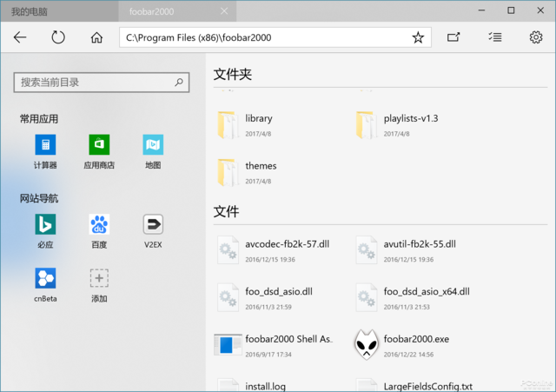Go back with the left arrow button
The image size is (556, 392).
click(20, 37)
